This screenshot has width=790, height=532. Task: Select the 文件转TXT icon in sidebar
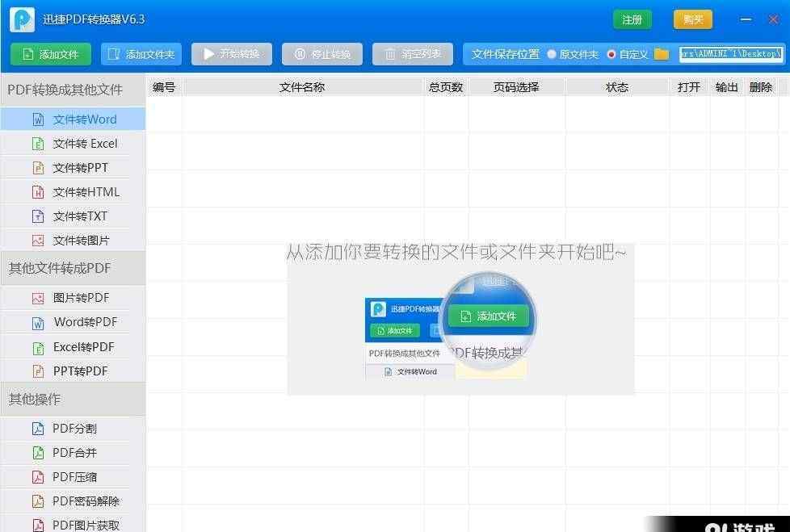[x=38, y=216]
